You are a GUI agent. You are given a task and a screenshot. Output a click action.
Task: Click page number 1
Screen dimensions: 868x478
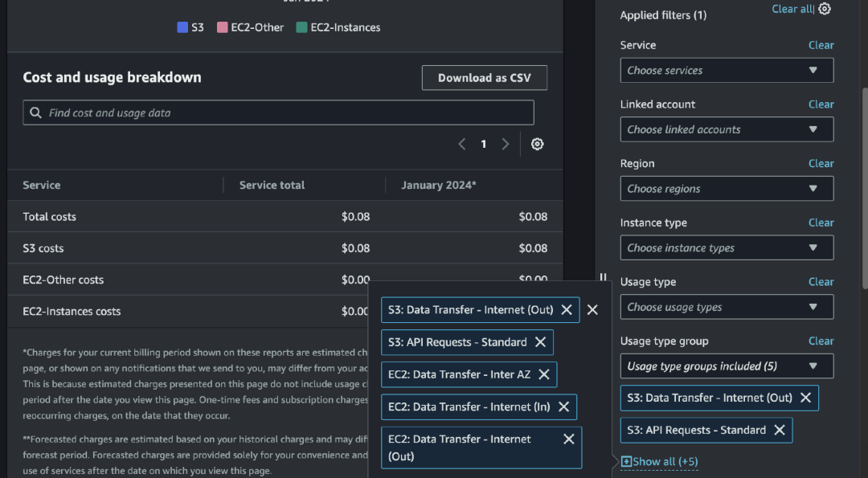tap(483, 145)
